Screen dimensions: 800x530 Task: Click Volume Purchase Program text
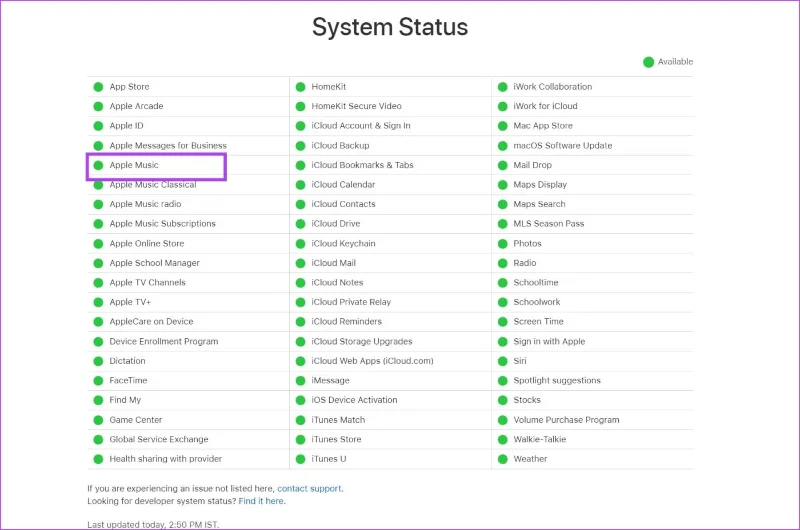(x=566, y=420)
